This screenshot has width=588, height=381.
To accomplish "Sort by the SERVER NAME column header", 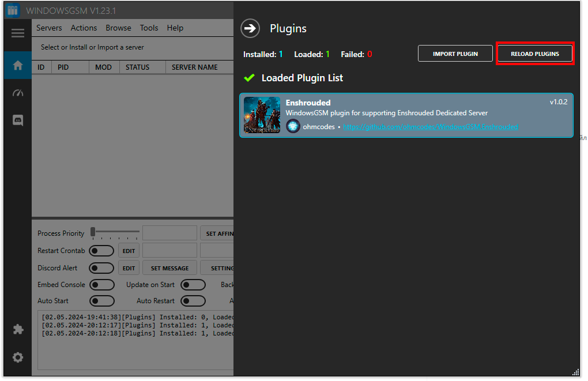I will (199, 67).
